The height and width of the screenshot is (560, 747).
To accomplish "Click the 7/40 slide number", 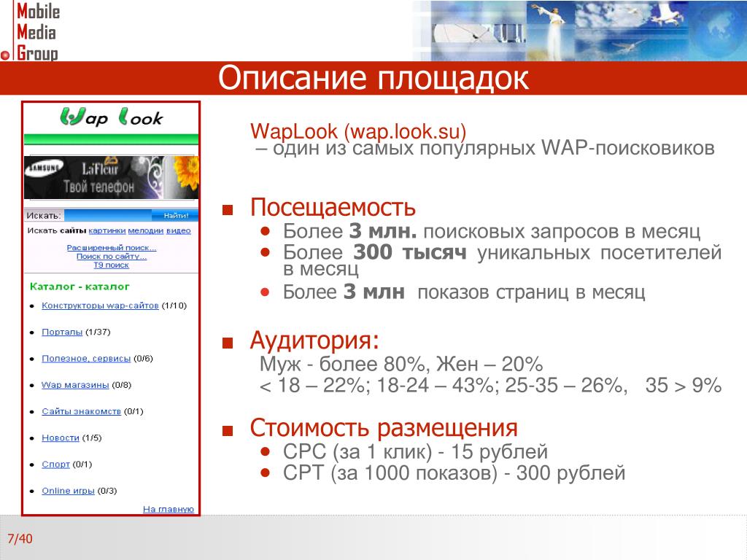I will coord(20,539).
